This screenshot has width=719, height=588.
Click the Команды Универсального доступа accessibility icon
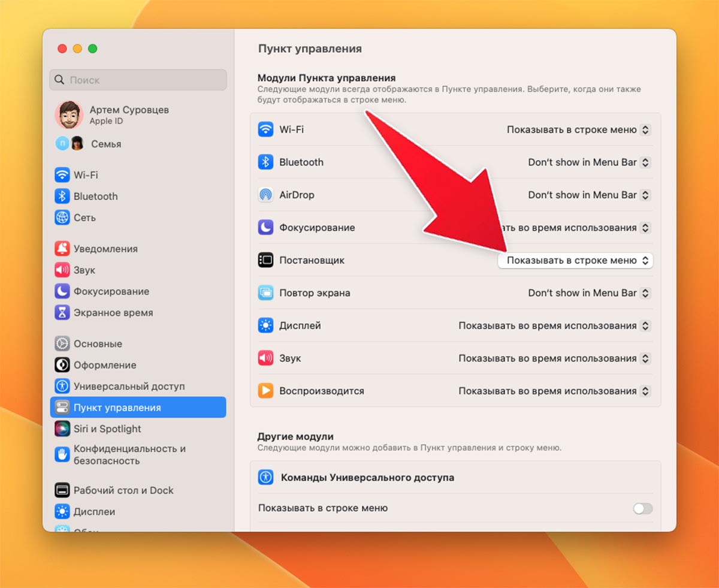pyautogui.click(x=265, y=477)
